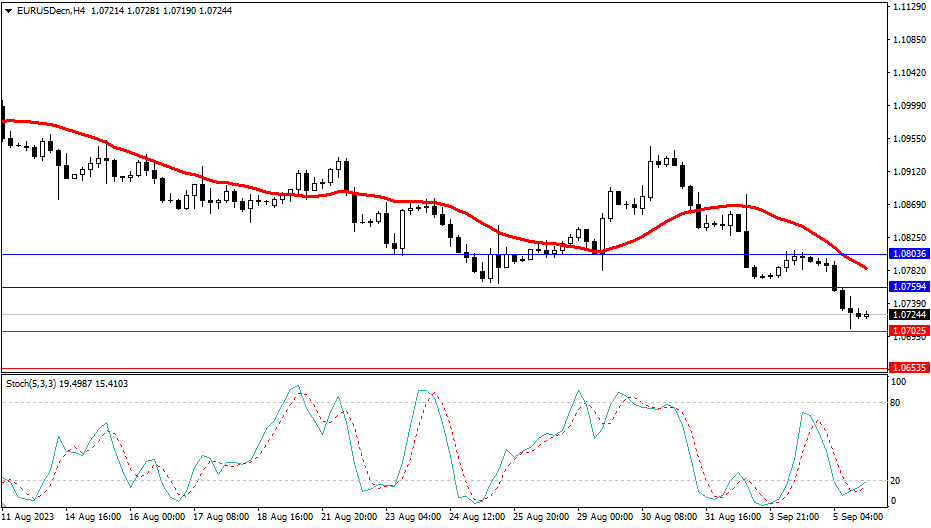
Task: Select the blue 1.08036 price tag
Action: pos(908,255)
